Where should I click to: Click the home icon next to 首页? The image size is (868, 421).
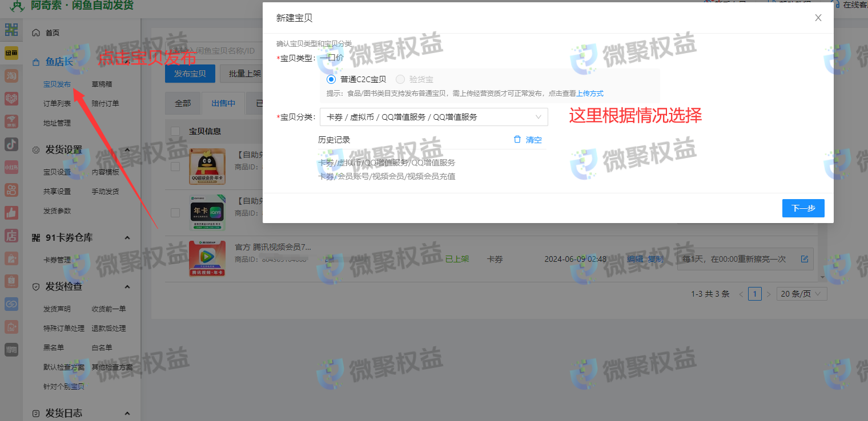coord(36,33)
